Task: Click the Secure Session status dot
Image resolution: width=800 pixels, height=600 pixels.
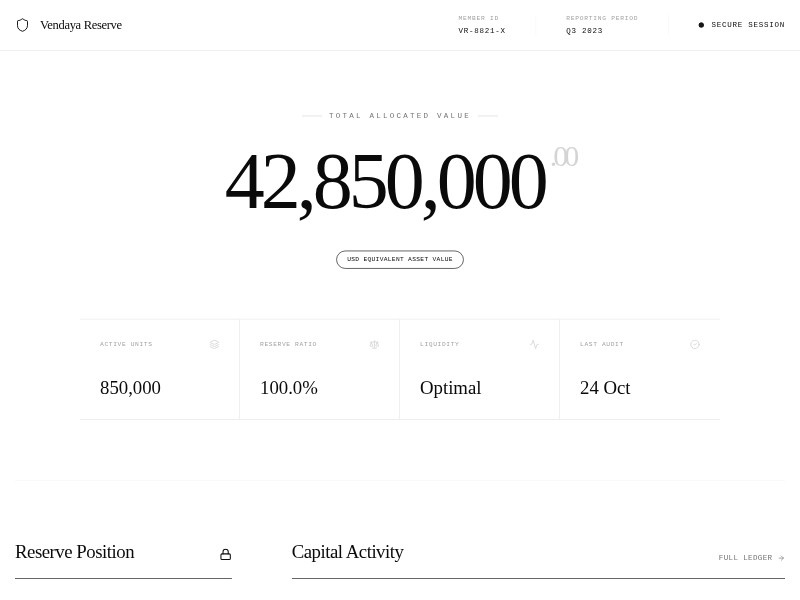Action: 701,25
